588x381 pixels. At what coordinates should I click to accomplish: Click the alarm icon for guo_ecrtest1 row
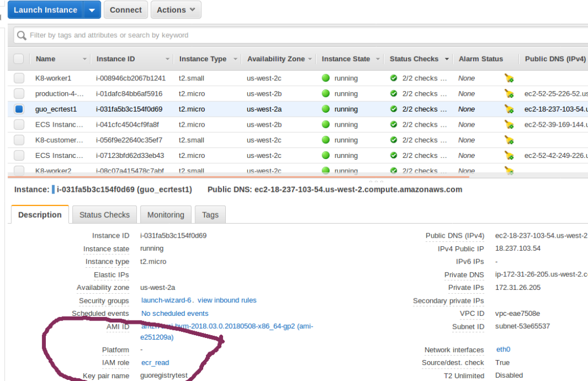tap(509, 109)
